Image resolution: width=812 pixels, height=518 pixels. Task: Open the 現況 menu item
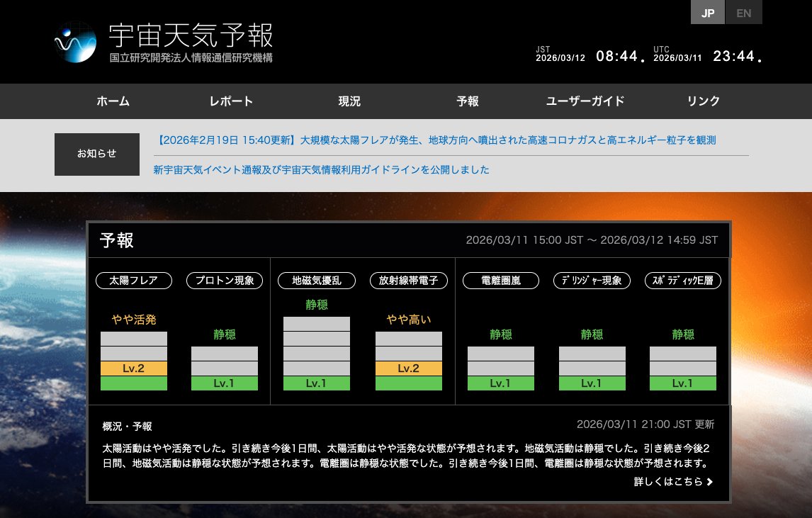349,101
